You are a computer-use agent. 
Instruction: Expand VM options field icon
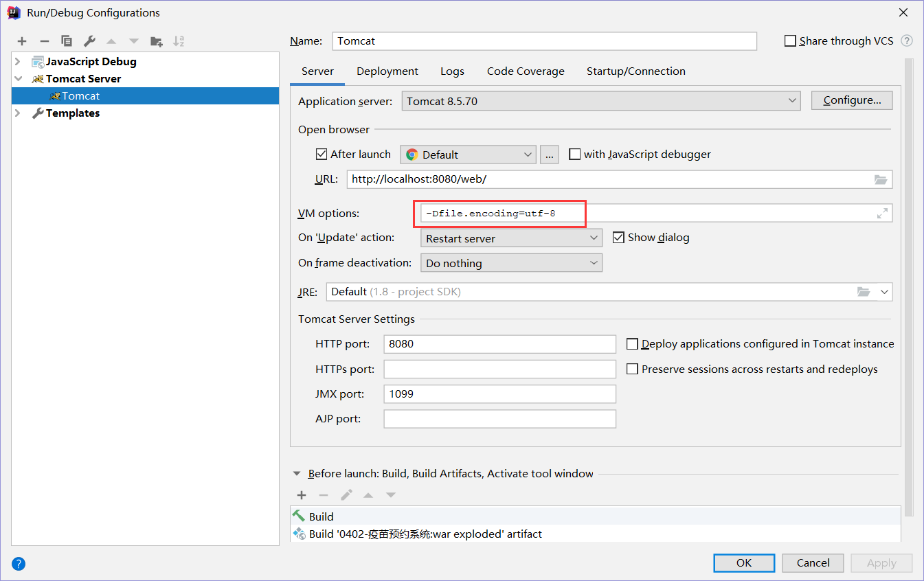point(883,214)
